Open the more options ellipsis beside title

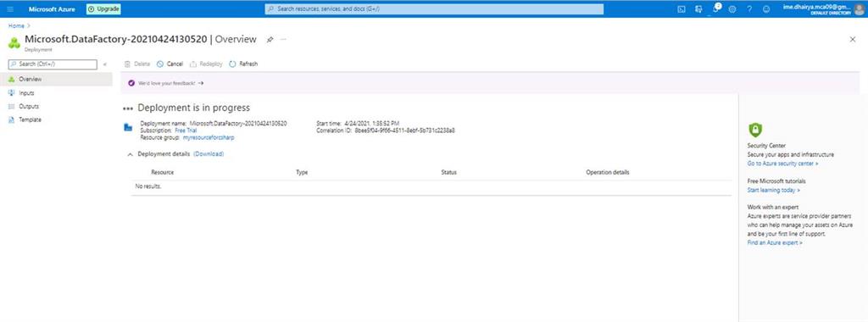(x=283, y=39)
